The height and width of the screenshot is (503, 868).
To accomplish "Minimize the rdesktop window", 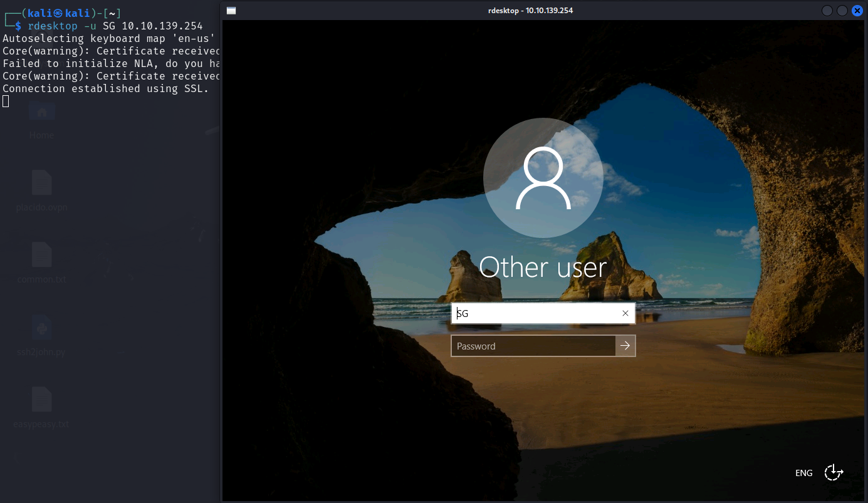I will [x=827, y=10].
